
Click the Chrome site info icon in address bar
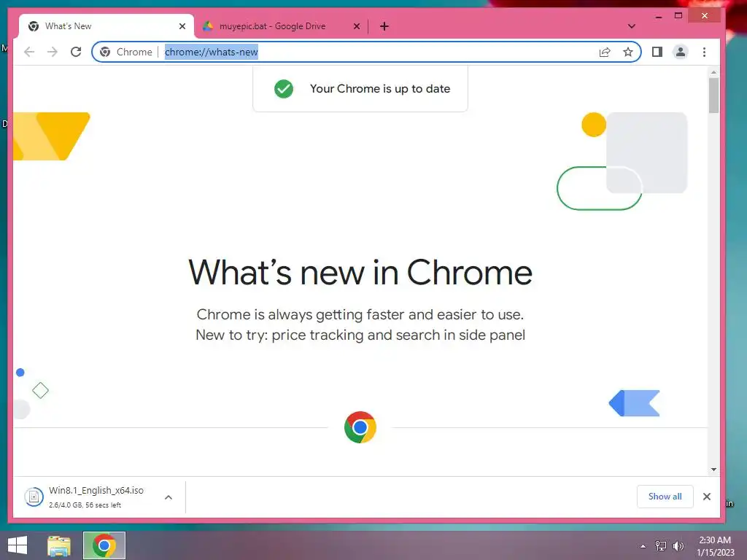pyautogui.click(x=105, y=52)
